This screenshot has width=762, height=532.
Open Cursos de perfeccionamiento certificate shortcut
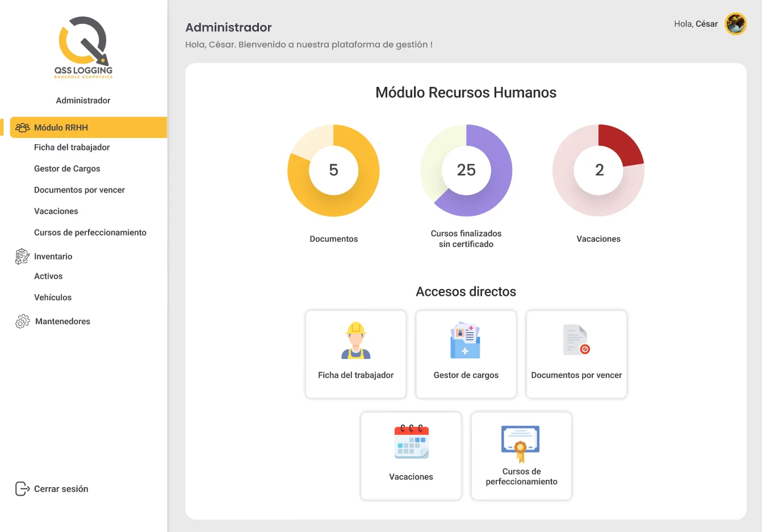pyautogui.click(x=521, y=456)
